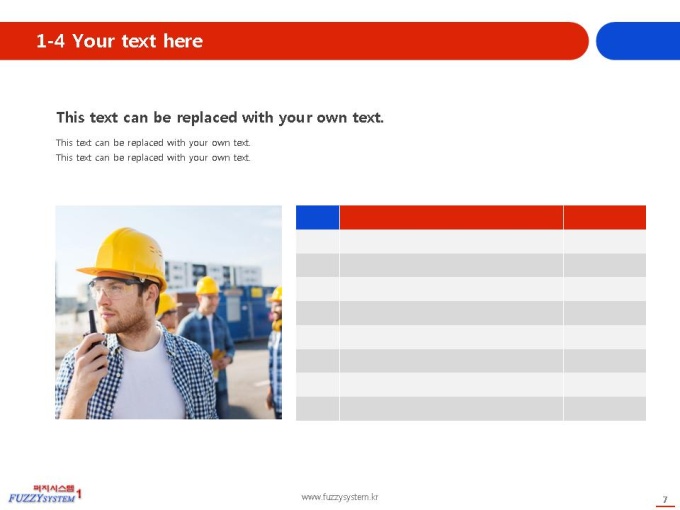Select the blue table header cell
Image resolution: width=680 pixels, height=510 pixels.
(x=317, y=217)
